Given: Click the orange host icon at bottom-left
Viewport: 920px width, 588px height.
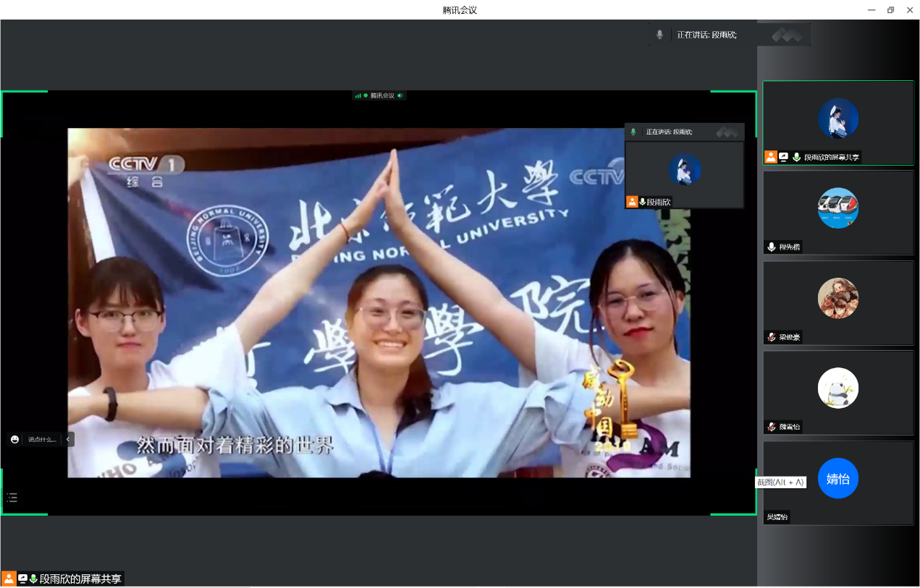Looking at the screenshot, I should (x=9, y=579).
